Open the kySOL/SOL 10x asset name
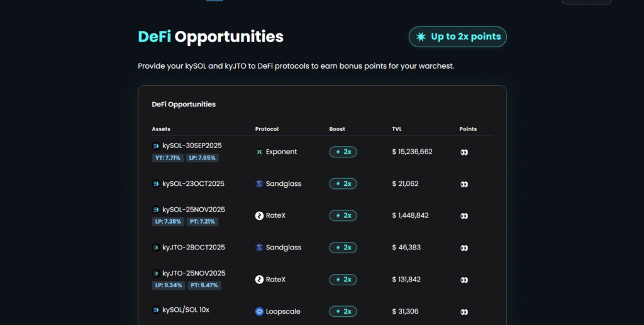 [186, 310]
